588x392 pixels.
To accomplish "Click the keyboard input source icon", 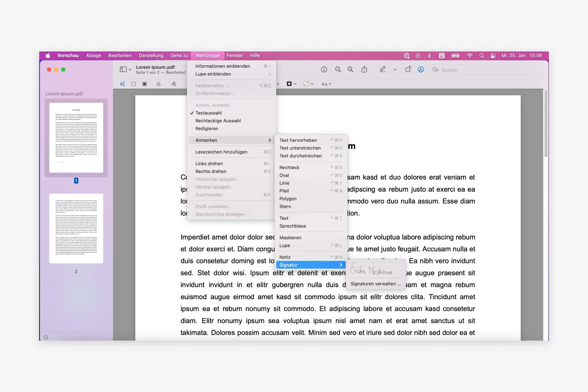I will [442, 56].
